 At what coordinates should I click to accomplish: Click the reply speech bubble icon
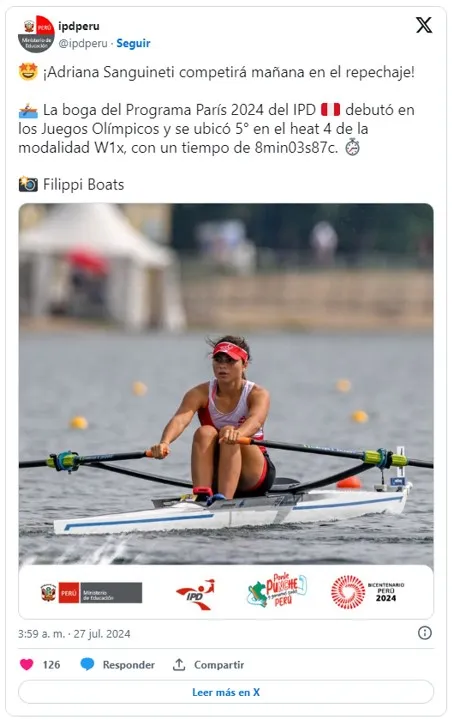click(x=87, y=664)
